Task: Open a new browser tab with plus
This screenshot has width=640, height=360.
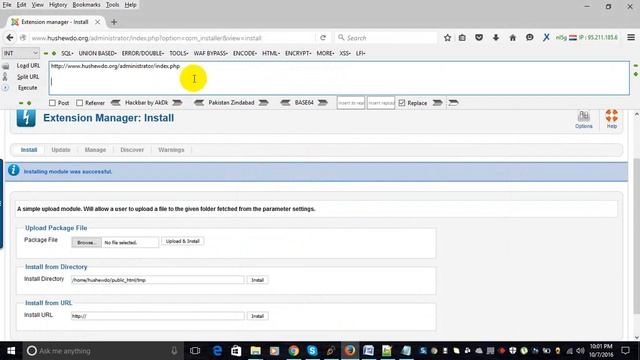Action: click(x=114, y=22)
